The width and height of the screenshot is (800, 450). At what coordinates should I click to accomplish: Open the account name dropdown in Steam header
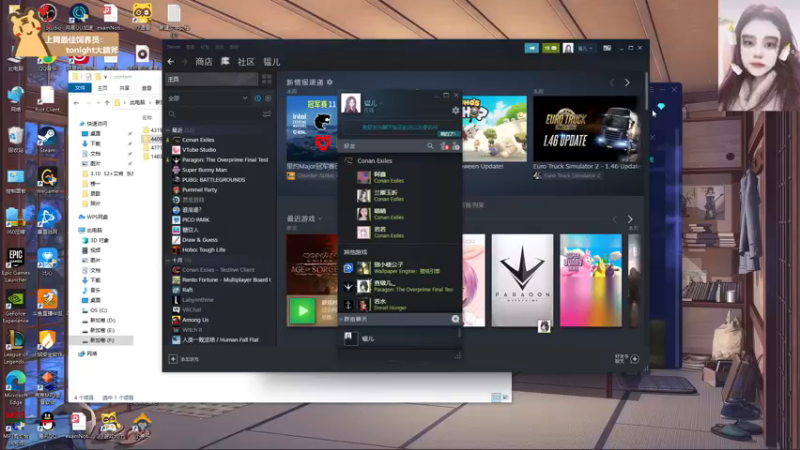[585, 48]
